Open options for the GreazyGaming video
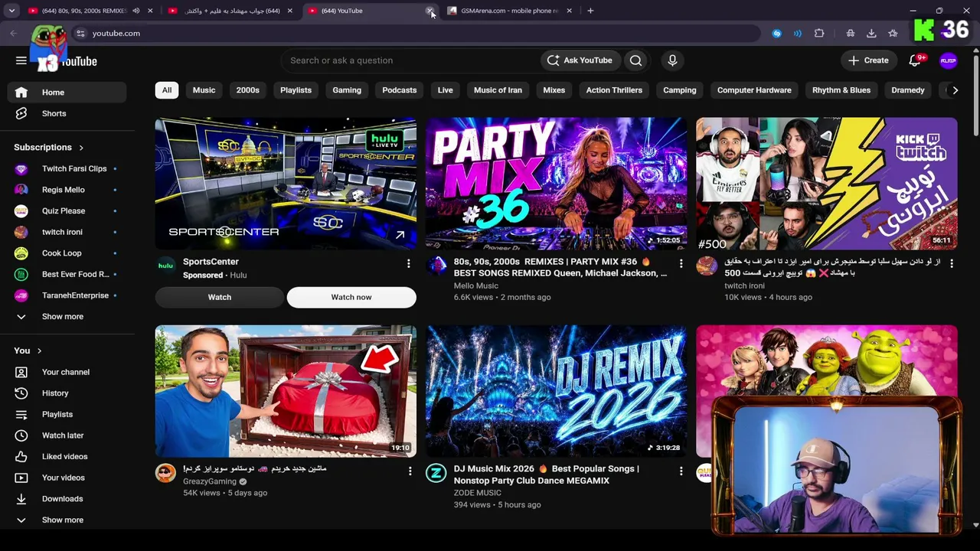 click(x=410, y=471)
